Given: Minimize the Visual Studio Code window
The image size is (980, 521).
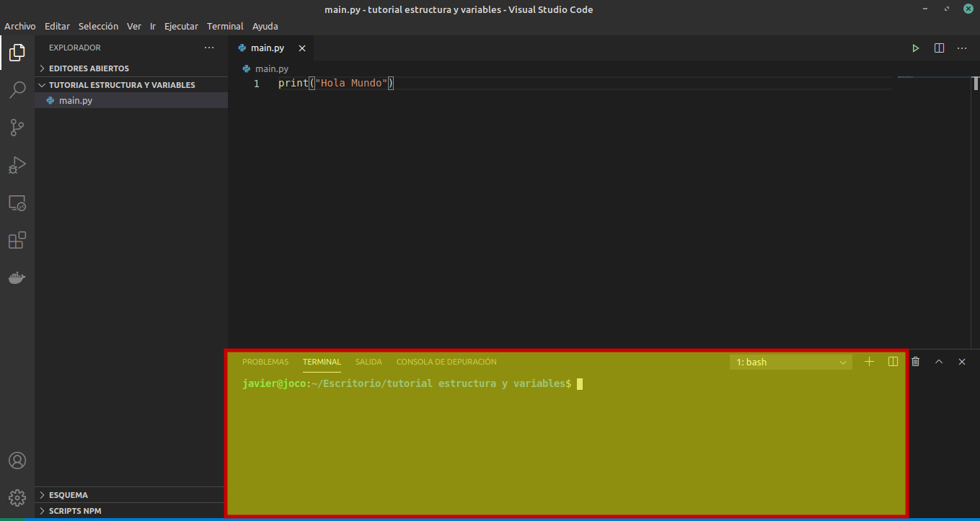Looking at the screenshot, I should click(926, 9).
